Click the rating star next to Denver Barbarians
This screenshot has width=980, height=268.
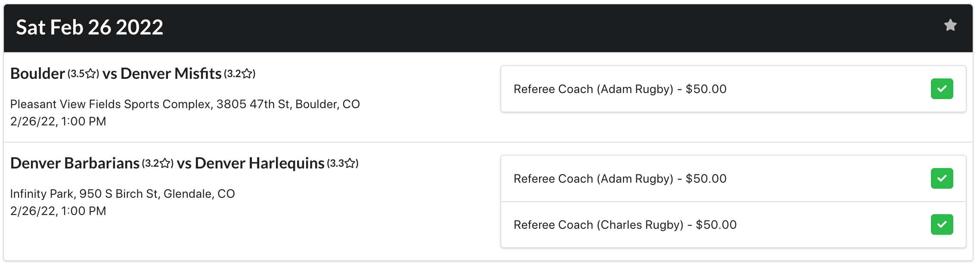pos(165,164)
